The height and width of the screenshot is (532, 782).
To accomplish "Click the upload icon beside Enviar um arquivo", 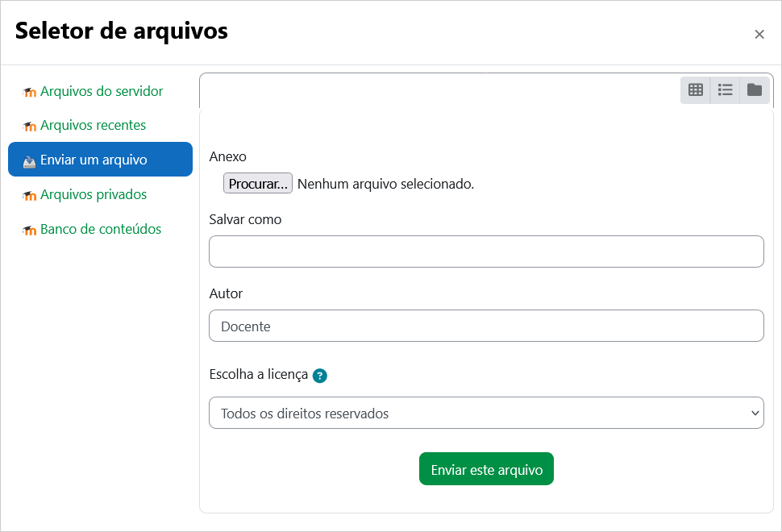I will tap(30, 160).
